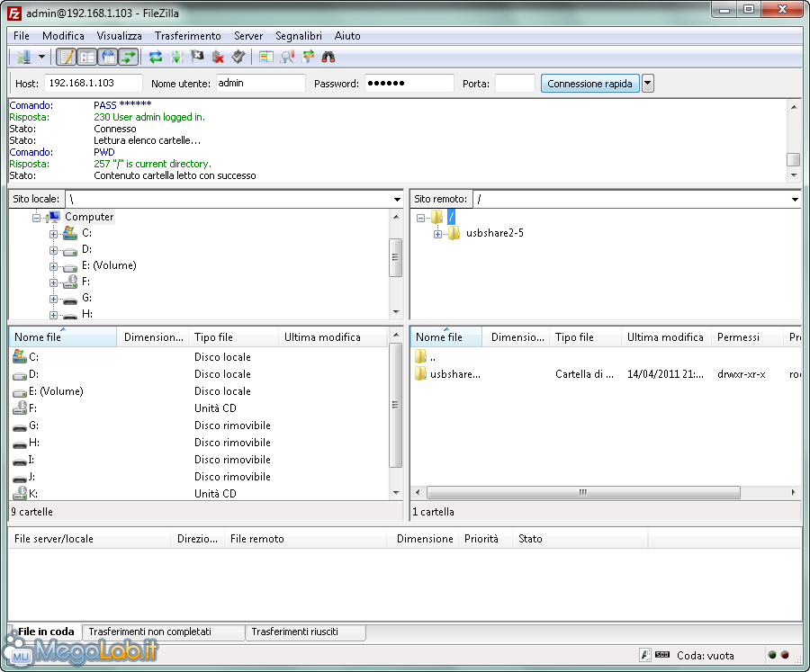Search remote files binoculars icon

(x=328, y=57)
